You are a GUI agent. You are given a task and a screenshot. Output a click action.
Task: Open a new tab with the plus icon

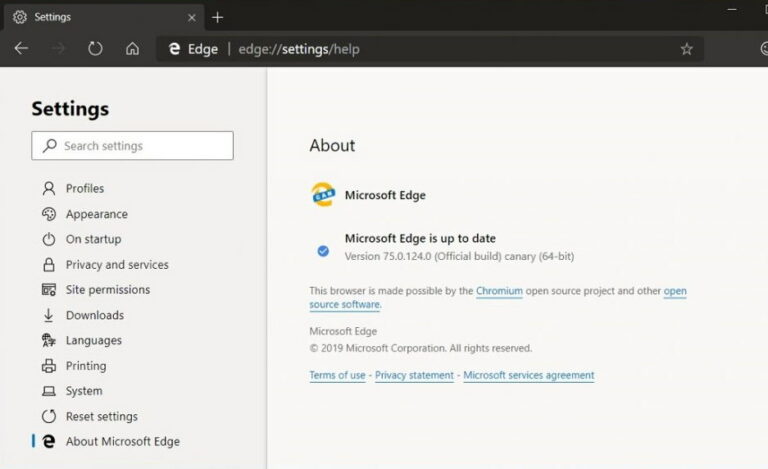pos(217,18)
